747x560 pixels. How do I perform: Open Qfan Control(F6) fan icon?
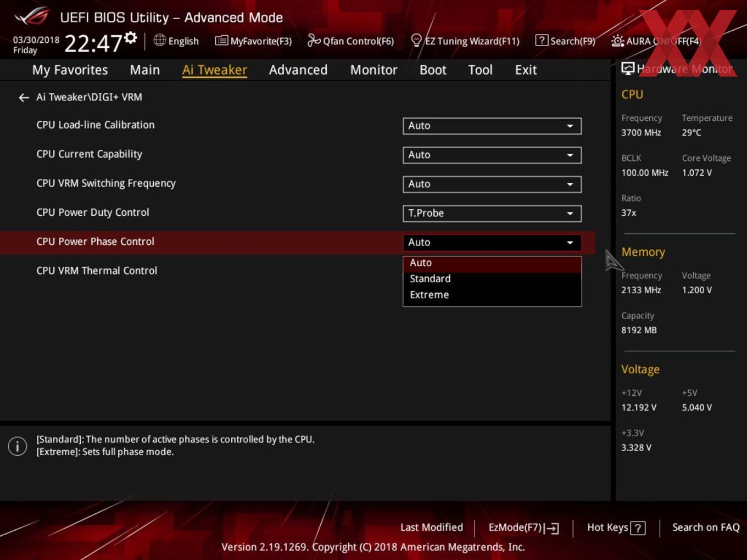(314, 40)
